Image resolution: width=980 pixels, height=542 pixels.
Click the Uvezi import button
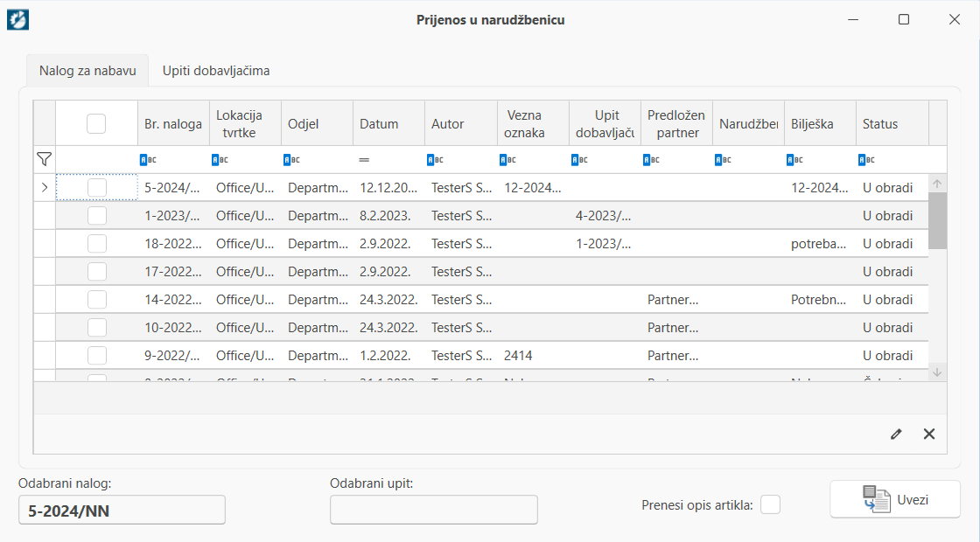point(895,499)
